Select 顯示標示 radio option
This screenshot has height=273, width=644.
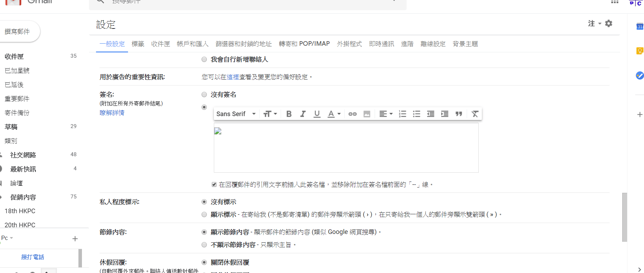tap(204, 215)
